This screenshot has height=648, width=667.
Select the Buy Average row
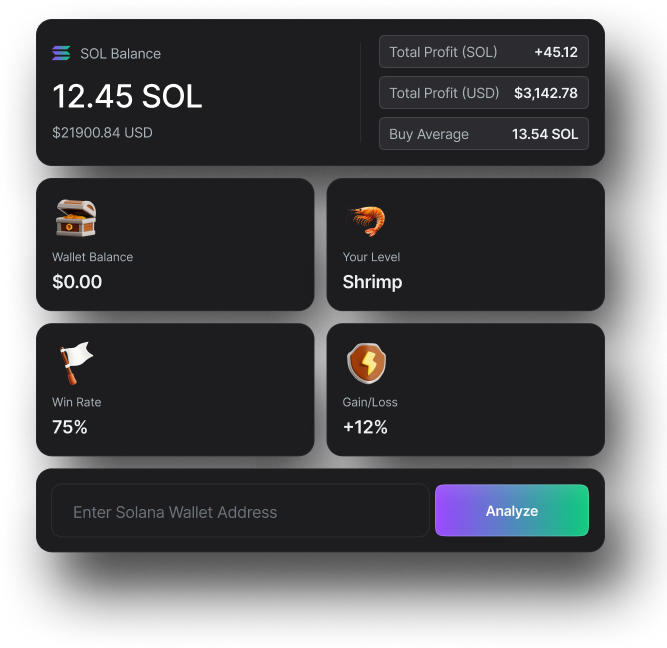pyautogui.click(x=484, y=134)
